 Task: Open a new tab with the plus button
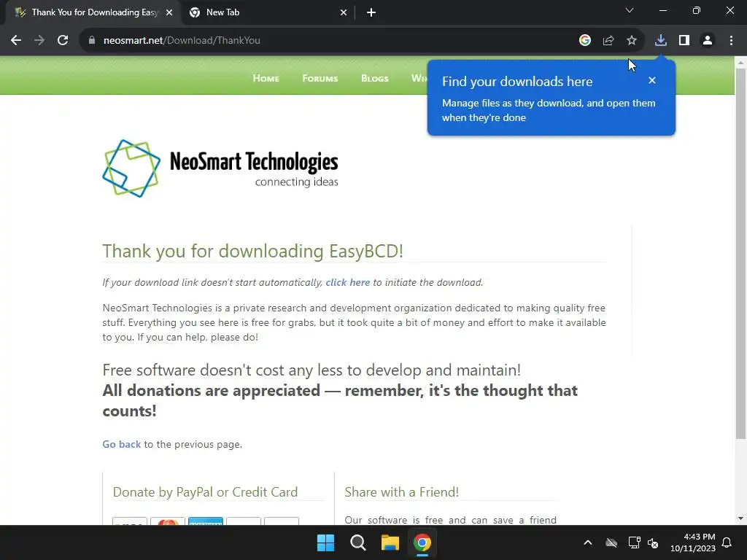coord(371,13)
